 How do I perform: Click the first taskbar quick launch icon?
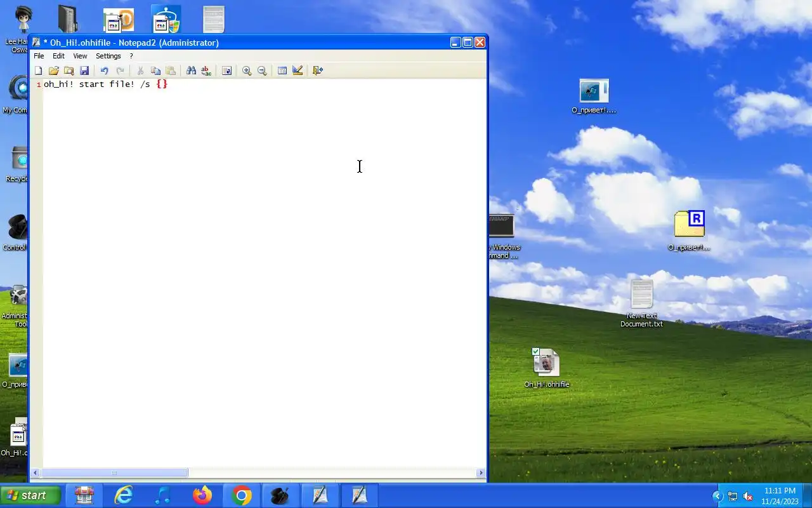point(84,495)
